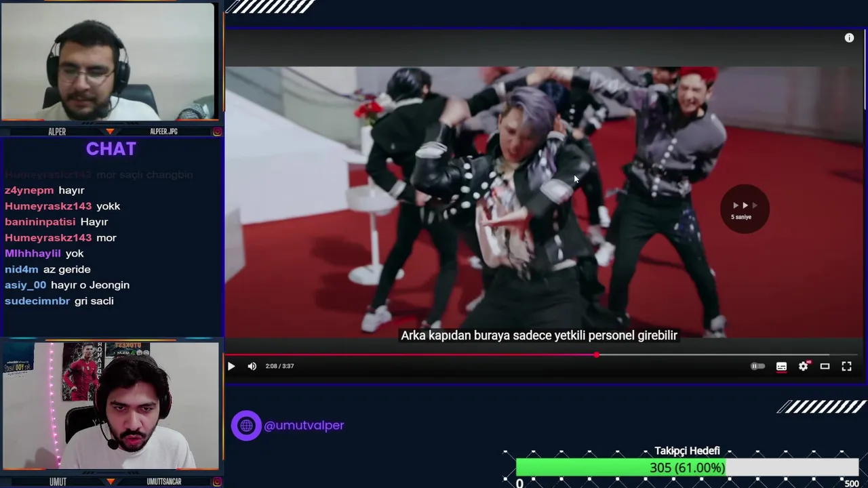Click the top webcam feed of Alper

coord(108,62)
